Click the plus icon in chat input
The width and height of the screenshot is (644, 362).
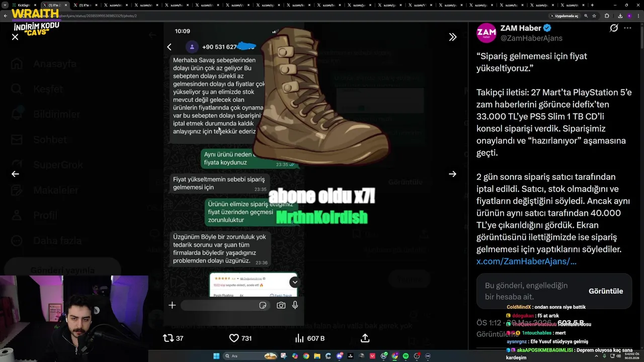172,305
